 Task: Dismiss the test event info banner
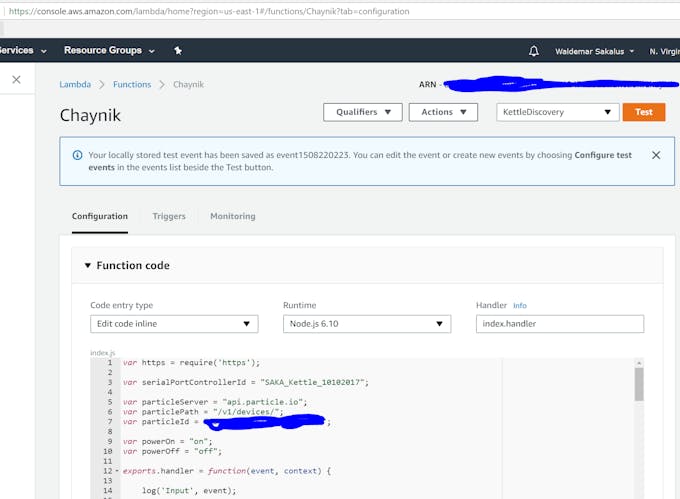[x=656, y=155]
